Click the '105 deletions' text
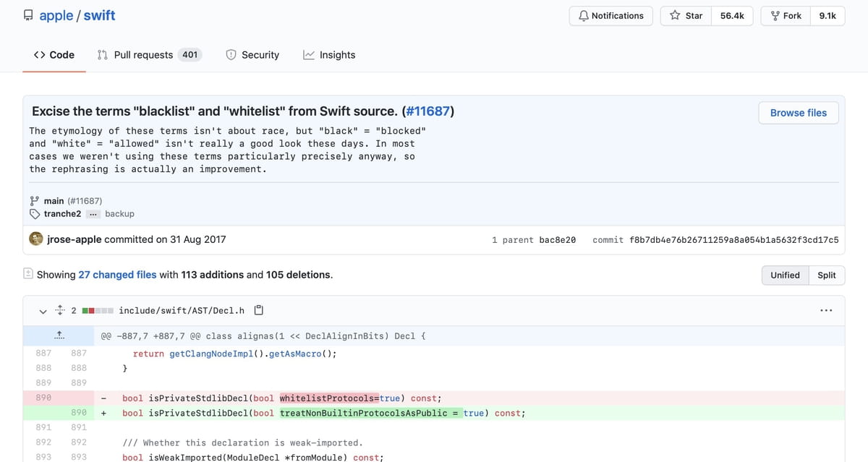Screen dimensions: 868x462 click(298, 275)
